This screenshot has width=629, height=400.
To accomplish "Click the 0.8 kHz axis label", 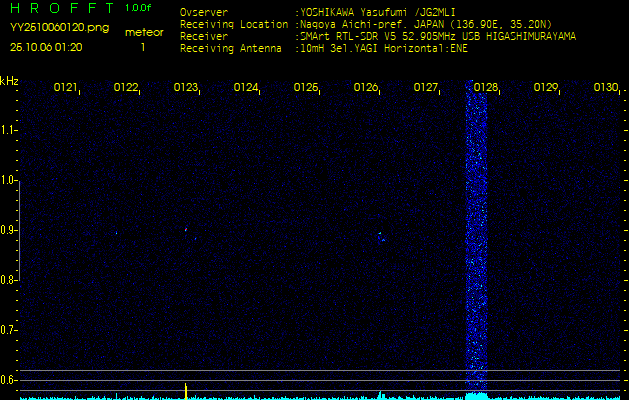I will point(8,280).
